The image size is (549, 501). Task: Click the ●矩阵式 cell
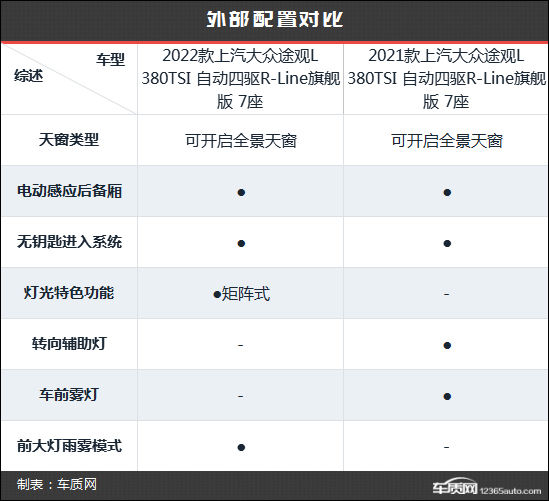[241, 294]
